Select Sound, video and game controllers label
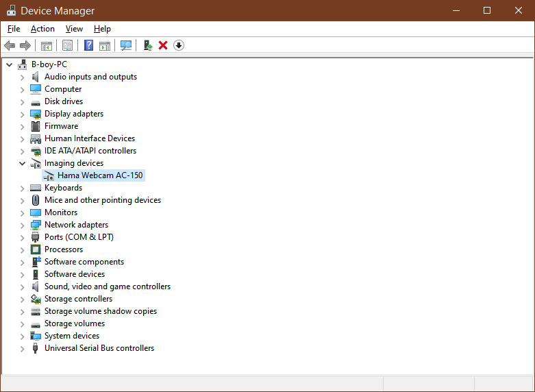 (x=108, y=286)
